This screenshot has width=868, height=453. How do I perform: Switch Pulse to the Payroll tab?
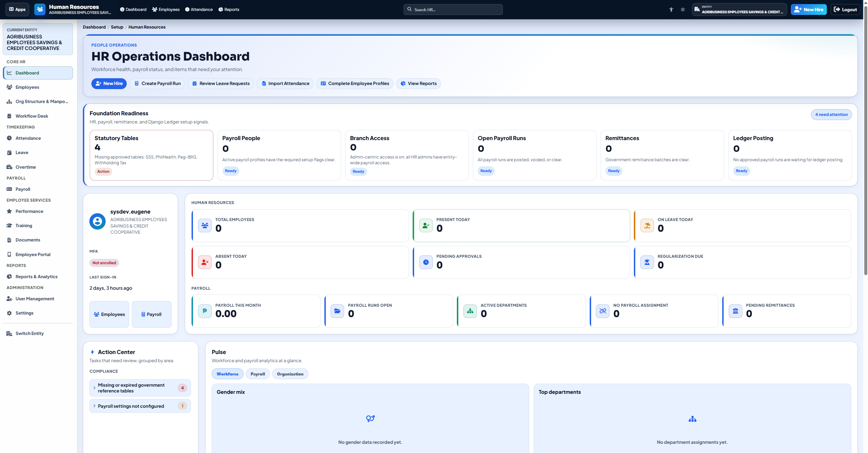258,374
